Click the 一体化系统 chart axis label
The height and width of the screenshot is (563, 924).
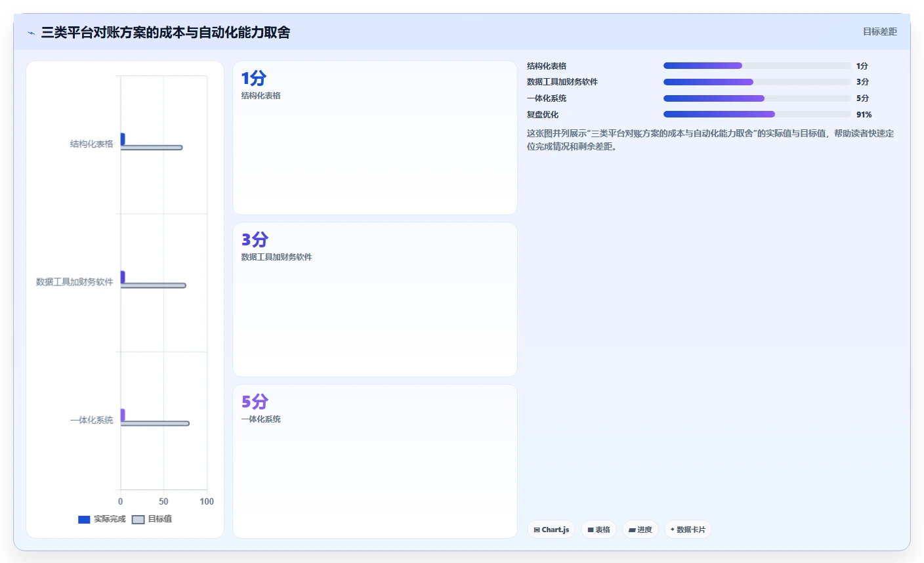pos(92,420)
